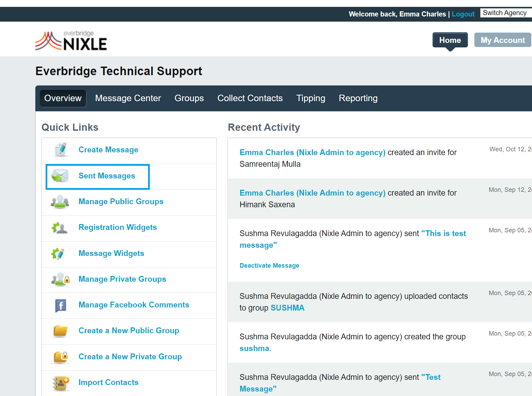Screen dimensions: 532x396
Task: Click the Create Message notepad icon
Action: [61, 150]
